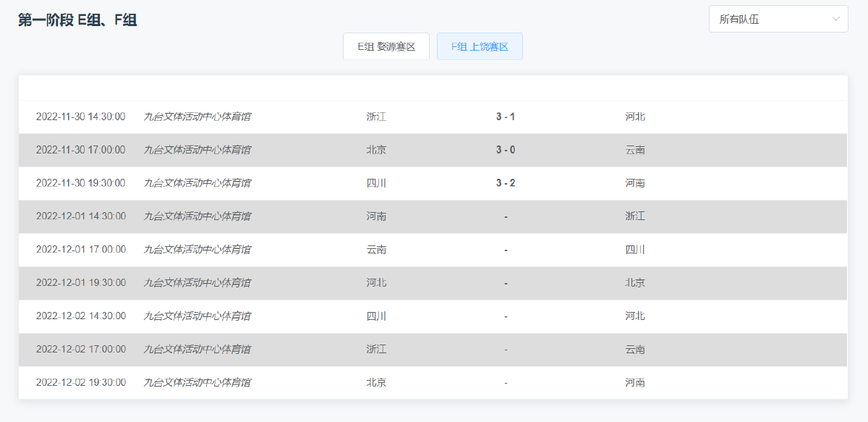Click the venue 九台文体活动中心体育馆 for 2022-12-02 19:30
This screenshot has height=422, width=868.
pyautogui.click(x=197, y=383)
